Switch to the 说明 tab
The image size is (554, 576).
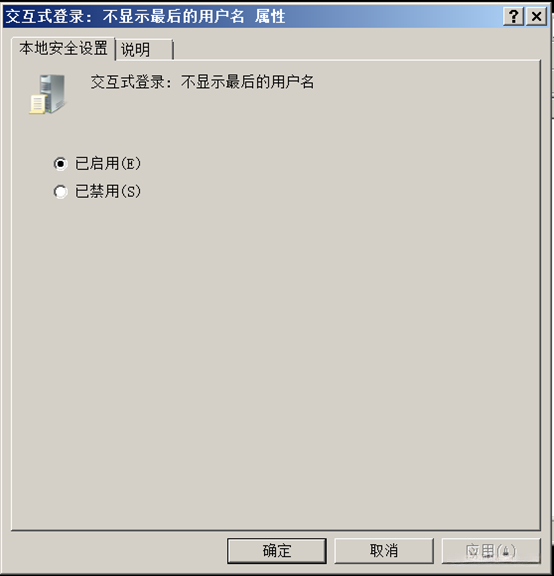coord(144,49)
